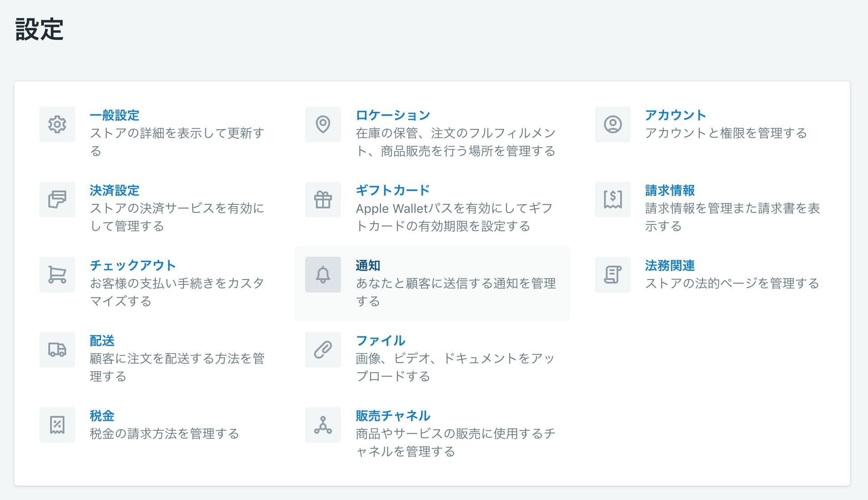868x500 pixels.
Task: Click the shopping cart icon for チェックアウト
Action: point(57,275)
